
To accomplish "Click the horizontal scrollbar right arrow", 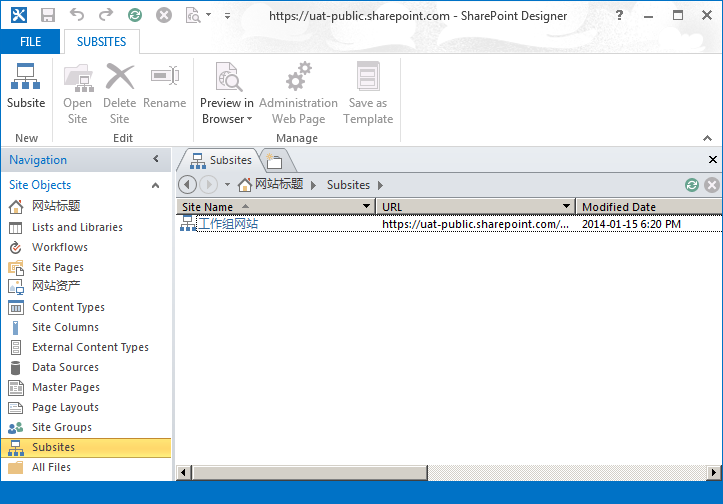I will coord(713,473).
